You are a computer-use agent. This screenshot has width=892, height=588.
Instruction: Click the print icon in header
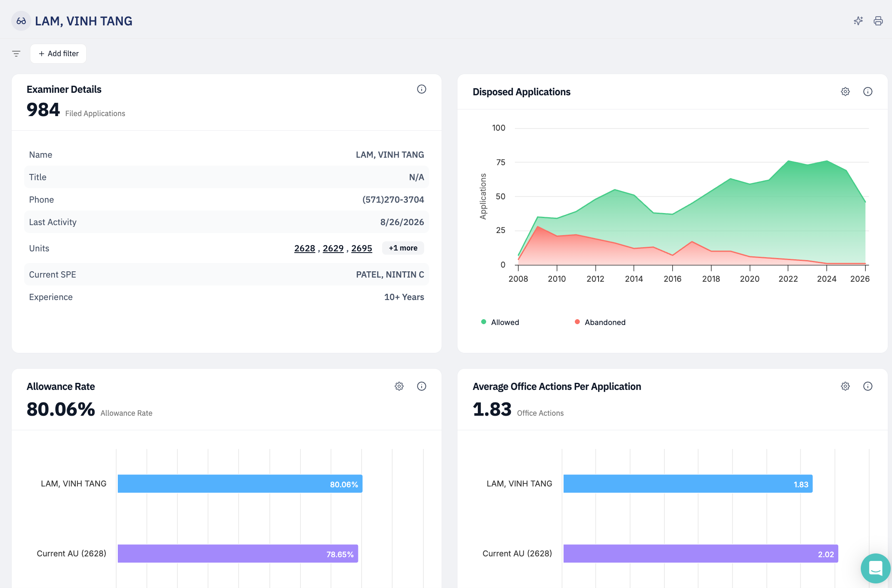click(x=878, y=21)
